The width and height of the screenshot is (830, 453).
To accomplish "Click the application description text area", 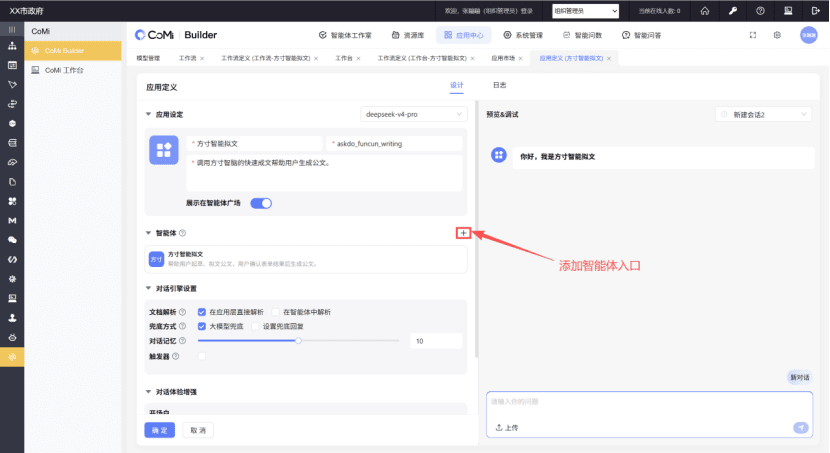I will [x=324, y=173].
